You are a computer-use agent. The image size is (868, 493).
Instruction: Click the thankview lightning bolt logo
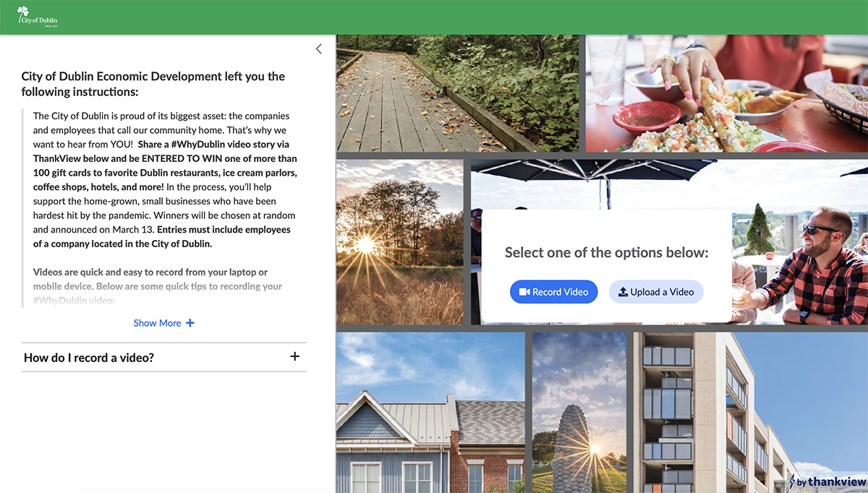pyautogui.click(x=793, y=481)
